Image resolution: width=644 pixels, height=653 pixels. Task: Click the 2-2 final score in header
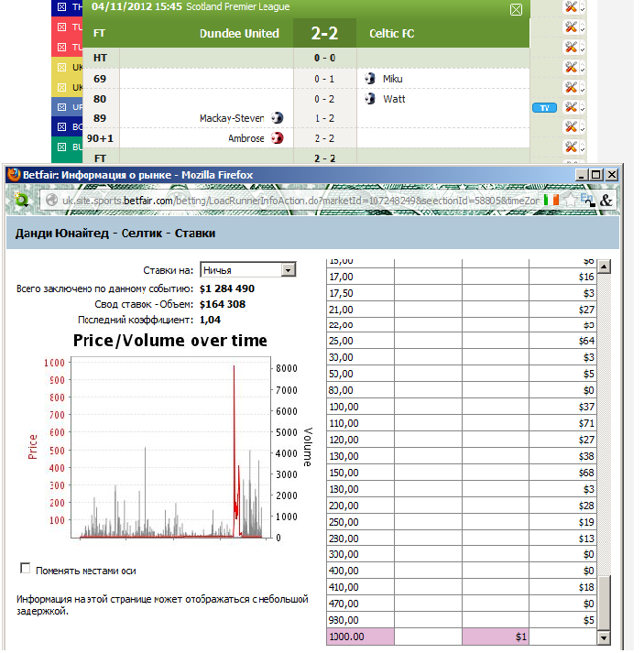[x=324, y=33]
